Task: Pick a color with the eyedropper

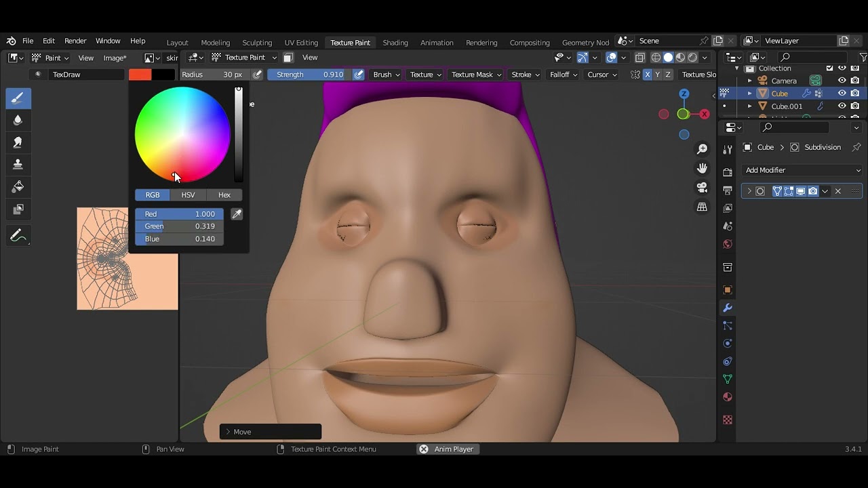Action: pos(237,214)
